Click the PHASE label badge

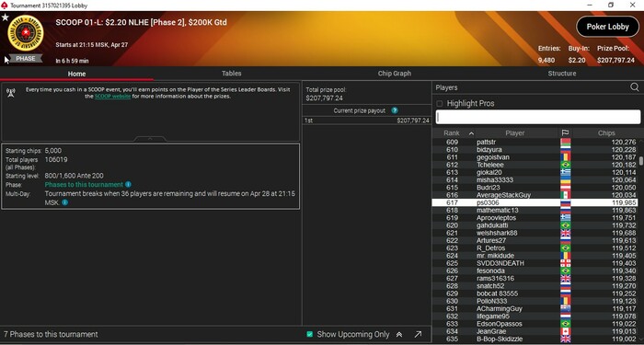point(26,59)
